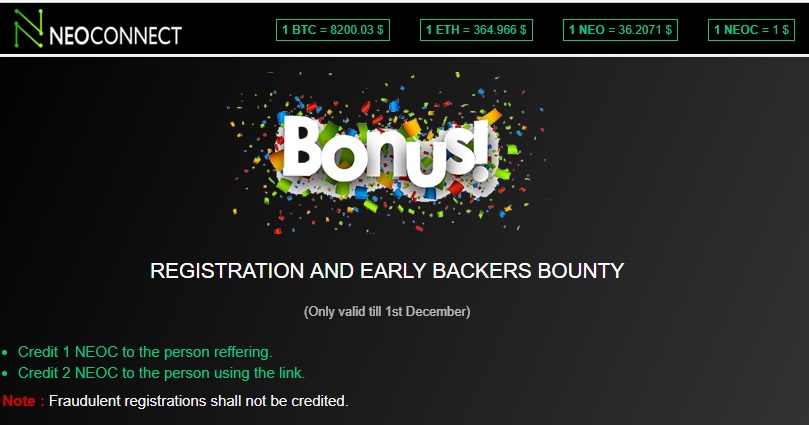Click the 'Fraudulent registrations shall not be credited' text
The image size is (809, 425).
(x=198, y=401)
